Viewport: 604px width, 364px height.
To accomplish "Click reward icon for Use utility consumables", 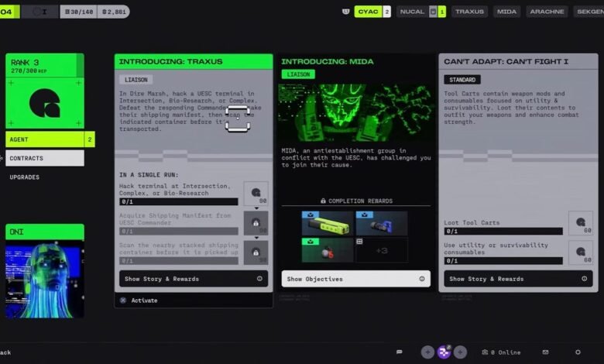I will [x=581, y=252].
